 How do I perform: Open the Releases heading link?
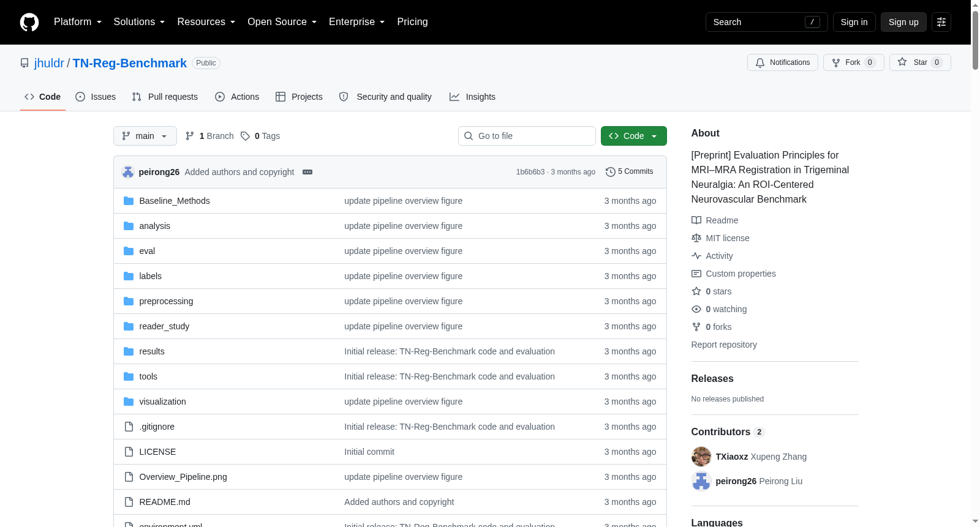[712, 379]
